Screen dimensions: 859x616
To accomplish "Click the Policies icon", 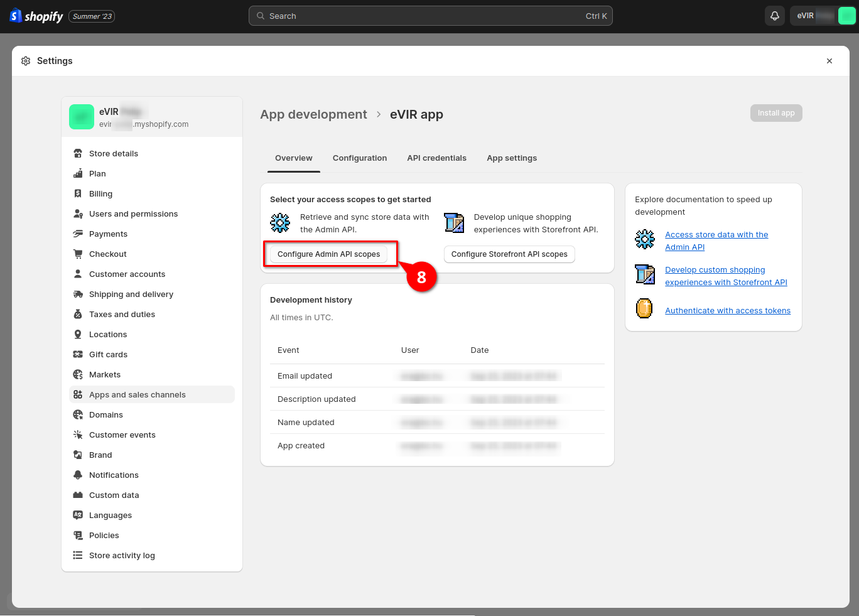I will [x=78, y=535].
